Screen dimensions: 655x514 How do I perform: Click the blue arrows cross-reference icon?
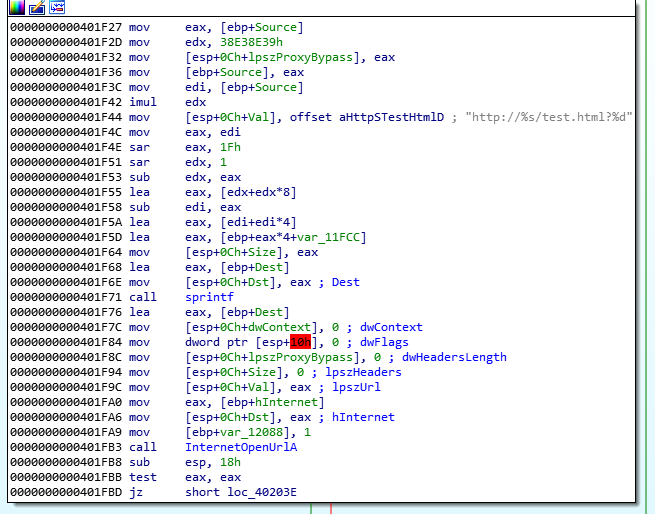57,7
